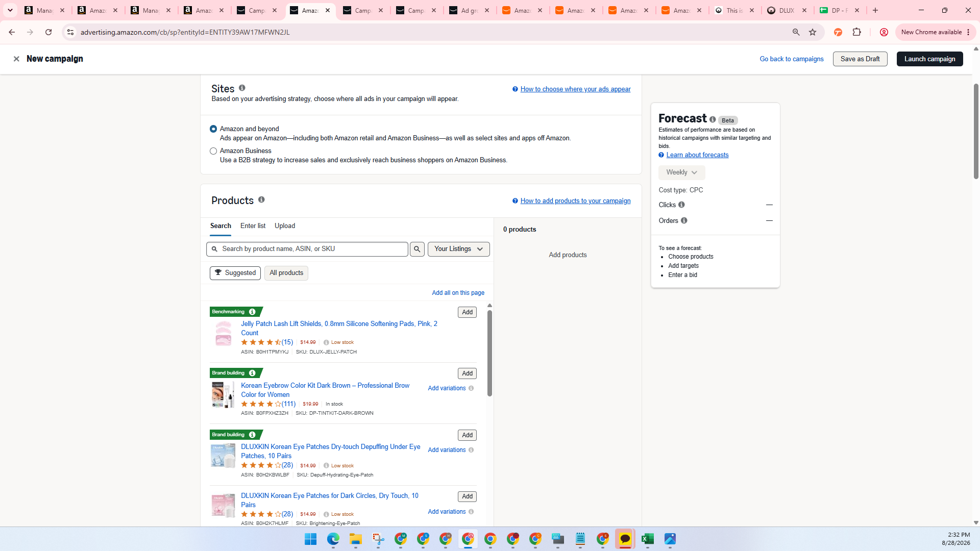Click the magnifier search button beside product search

pos(417,249)
